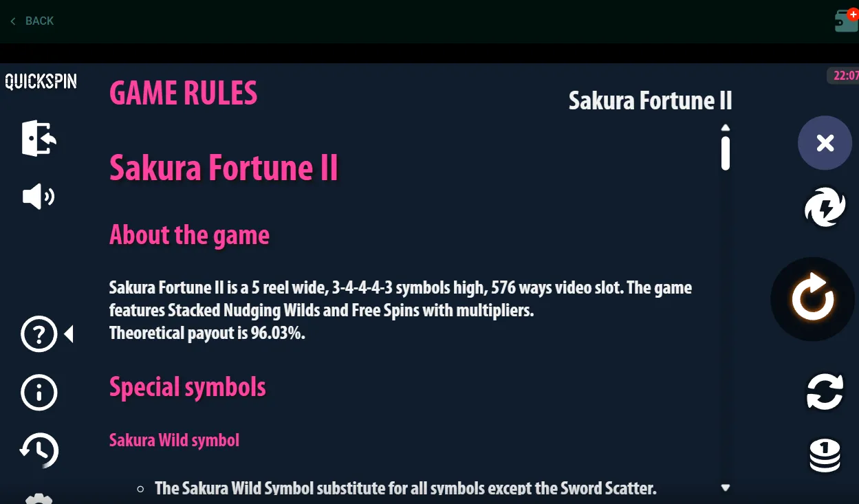Click the Sakura Wild symbol heading
Screen dimensions: 859x504
coord(174,440)
